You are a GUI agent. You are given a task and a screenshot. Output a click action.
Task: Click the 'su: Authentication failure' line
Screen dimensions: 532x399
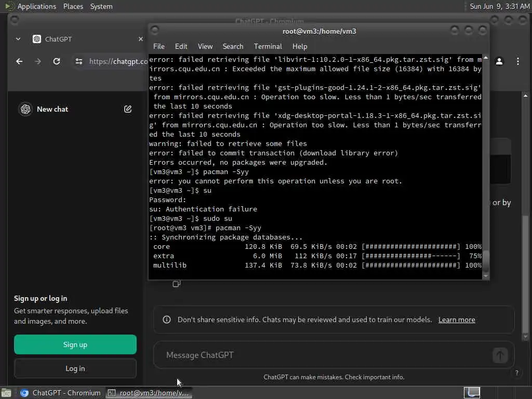(x=203, y=209)
